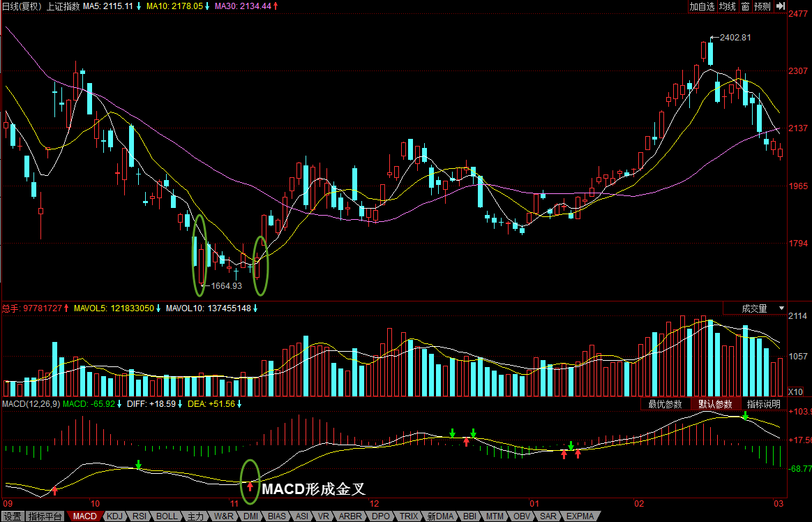Click the 02 month marker on time axis

tap(638, 503)
